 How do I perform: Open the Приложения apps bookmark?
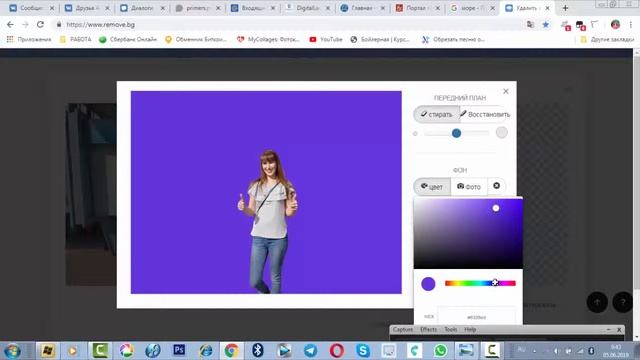(29, 40)
